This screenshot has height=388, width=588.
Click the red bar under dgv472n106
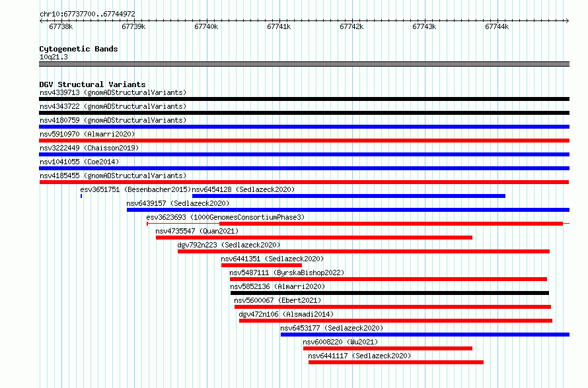point(396,321)
